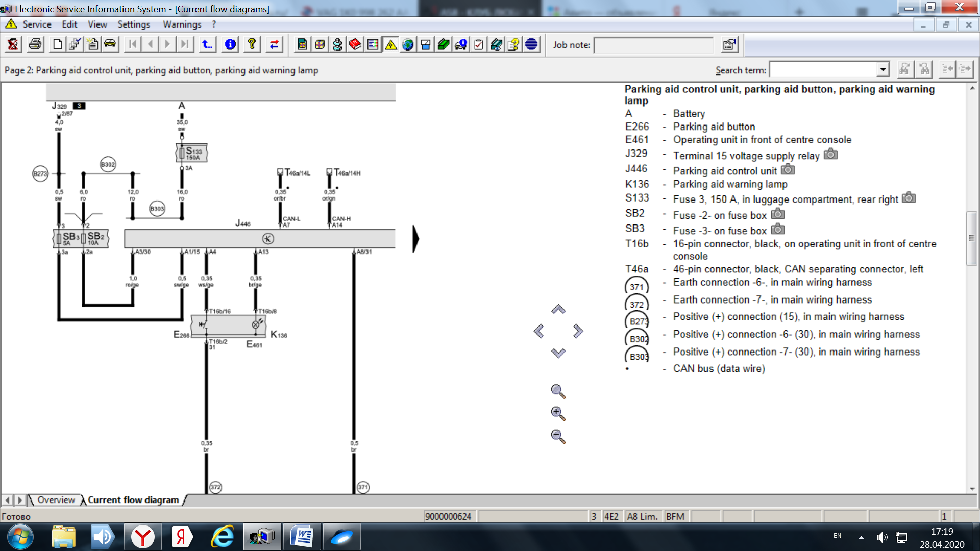Pan diagram right with chevron arrow
This screenshot has height=551, width=980.
pyautogui.click(x=578, y=331)
